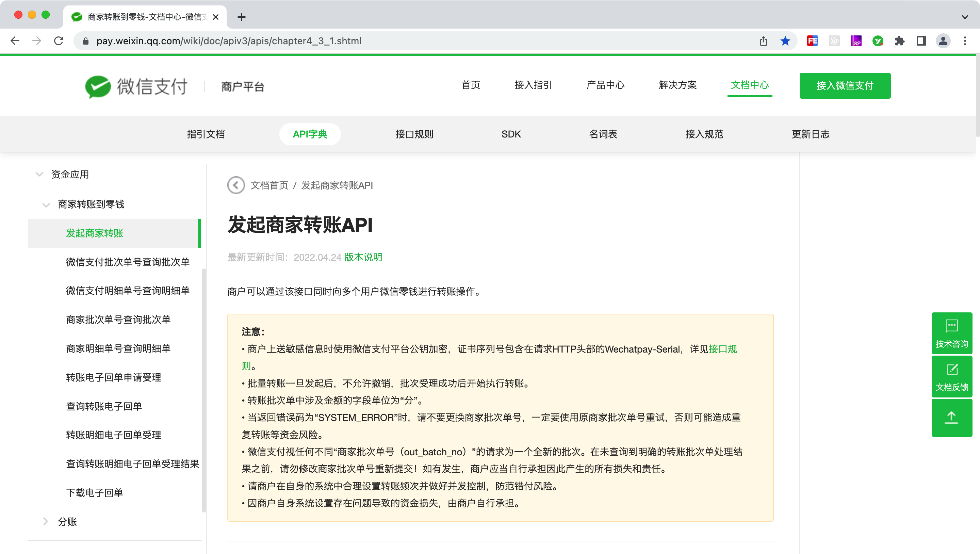Open the 版本说明 link
Screen dimensions: 980x554
click(x=363, y=257)
